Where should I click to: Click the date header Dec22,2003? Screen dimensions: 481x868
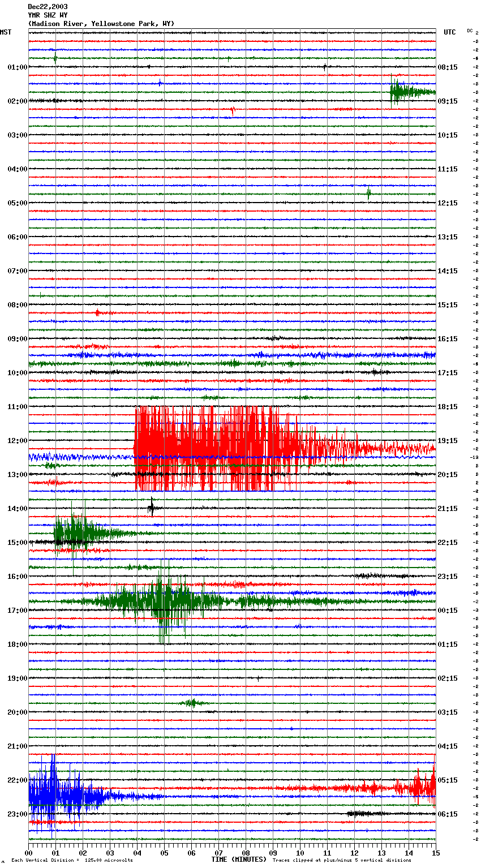tap(48, 7)
